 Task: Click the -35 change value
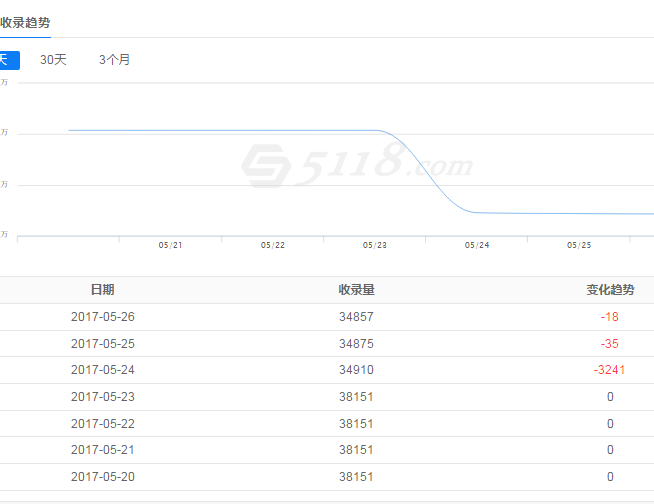tap(610, 344)
